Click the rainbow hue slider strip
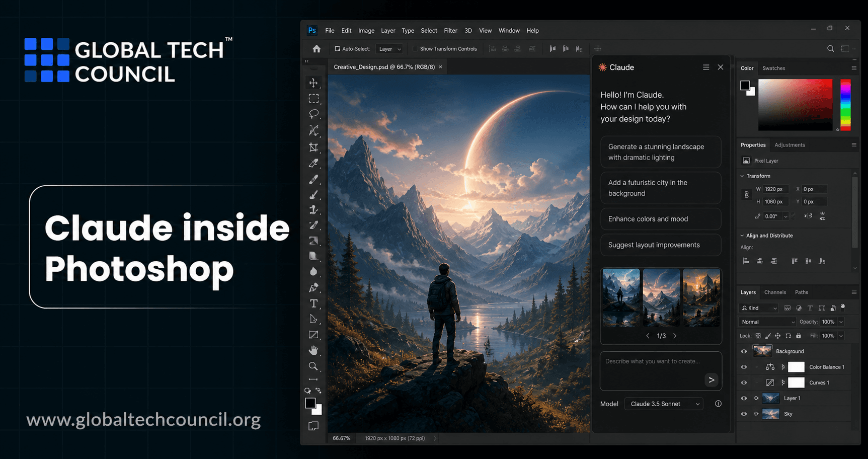 [x=845, y=105]
